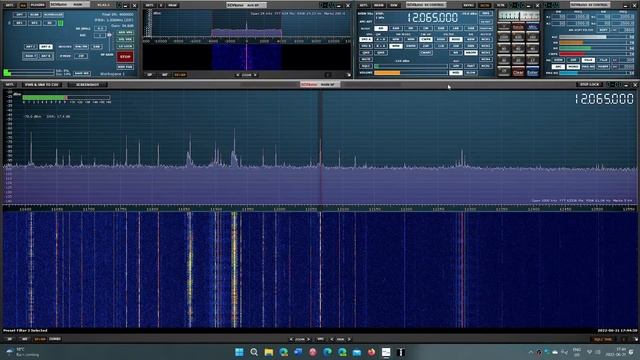The height and width of the screenshot is (360, 640).
Task: Open Firefox from the taskbar
Action: (x=371, y=352)
